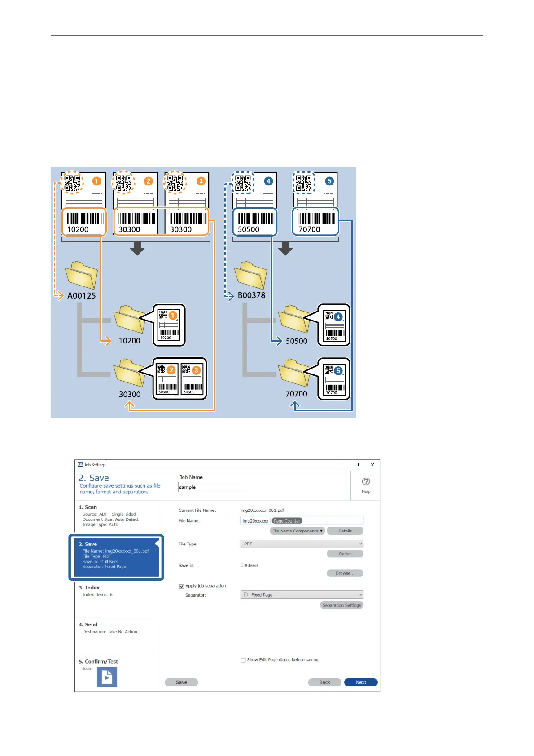This screenshot has width=534, height=756.
Task: Click the File Name input field
Action: 302,521
